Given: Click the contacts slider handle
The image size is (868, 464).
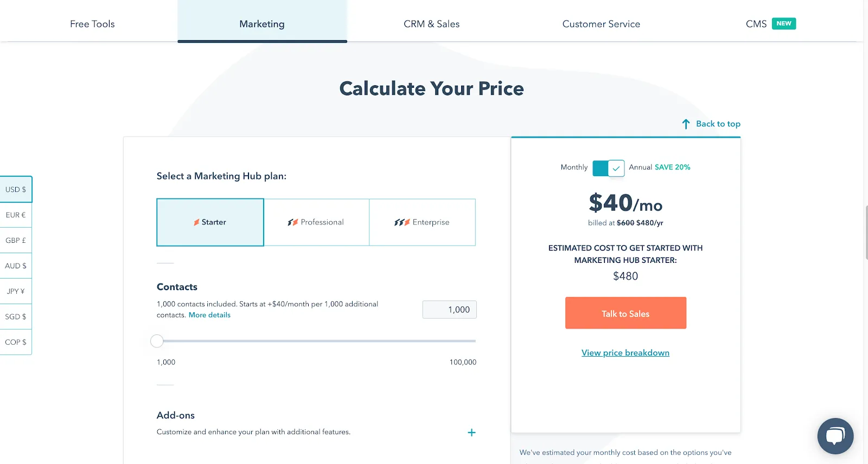Looking at the screenshot, I should point(157,341).
